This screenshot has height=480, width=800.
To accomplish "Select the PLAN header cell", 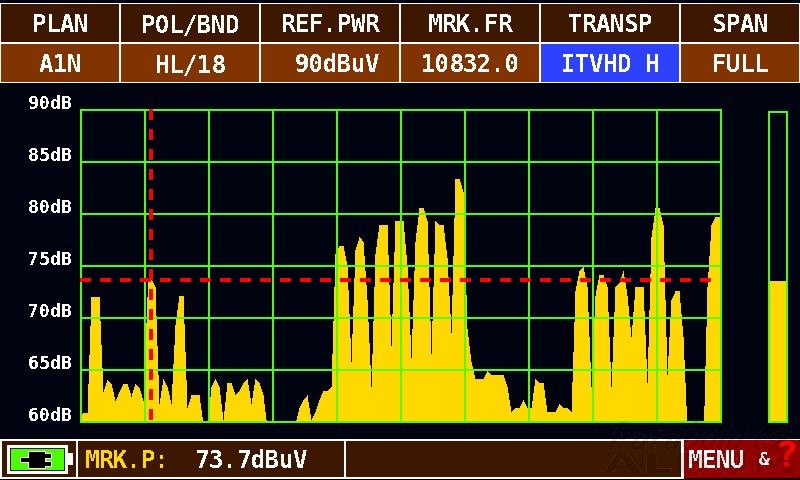I will 60,23.
